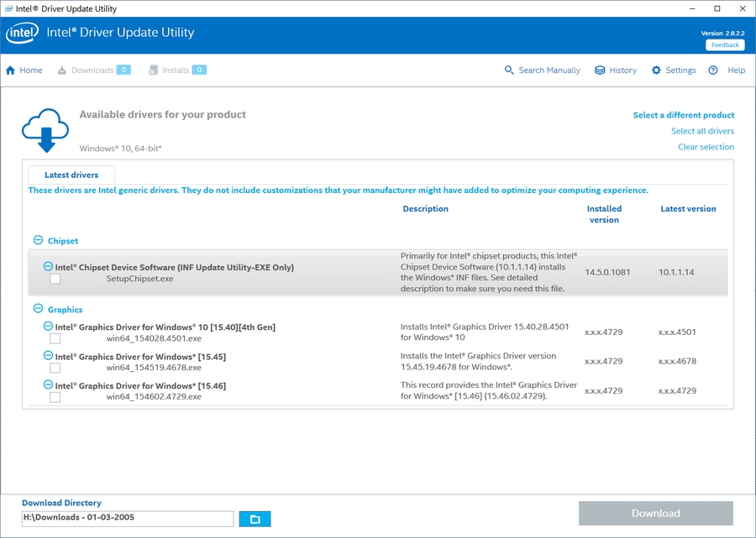The image size is (756, 538).
Task: Open the History icon
Action: pyautogui.click(x=598, y=71)
